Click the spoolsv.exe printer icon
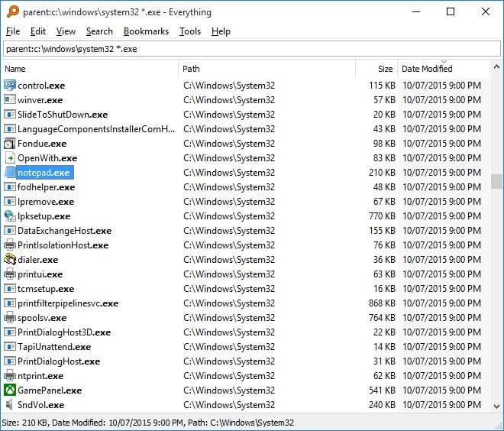This screenshot has height=431, width=504. coord(10,318)
